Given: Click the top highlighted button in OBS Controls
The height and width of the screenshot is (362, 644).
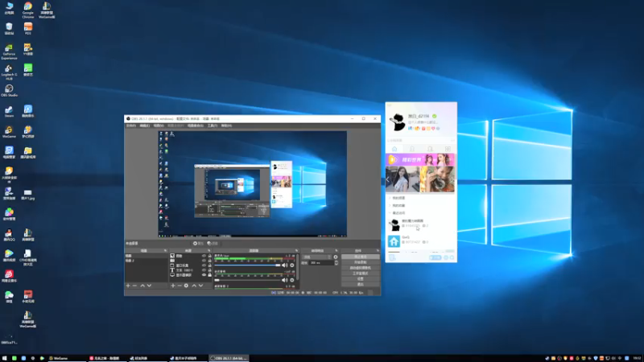Looking at the screenshot, I should pos(360,257).
